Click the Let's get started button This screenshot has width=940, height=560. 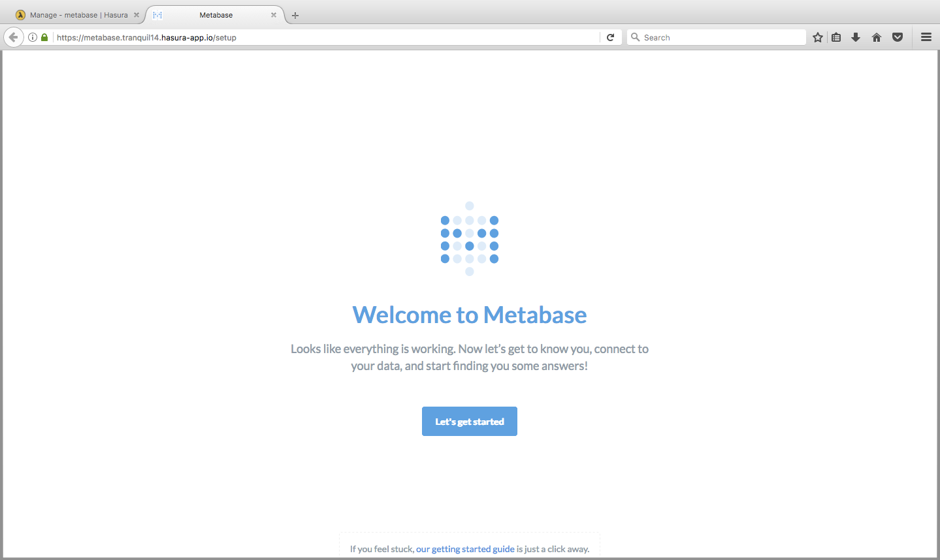pyautogui.click(x=470, y=422)
